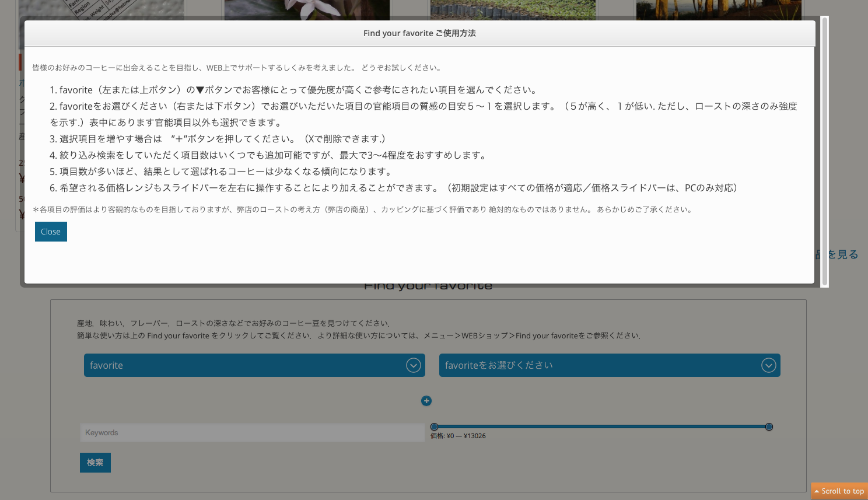The width and height of the screenshot is (868, 500).
Task: Close the Find your favorite instructions dialog
Action: pyautogui.click(x=51, y=232)
